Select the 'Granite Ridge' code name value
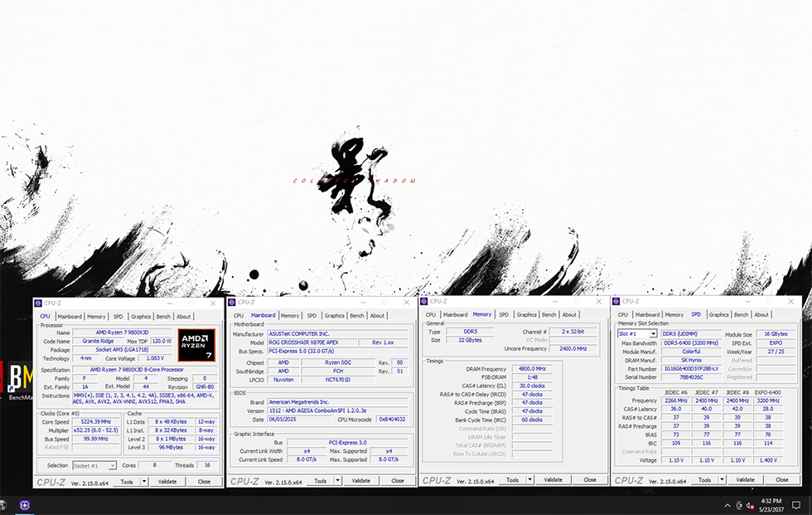 click(x=98, y=342)
